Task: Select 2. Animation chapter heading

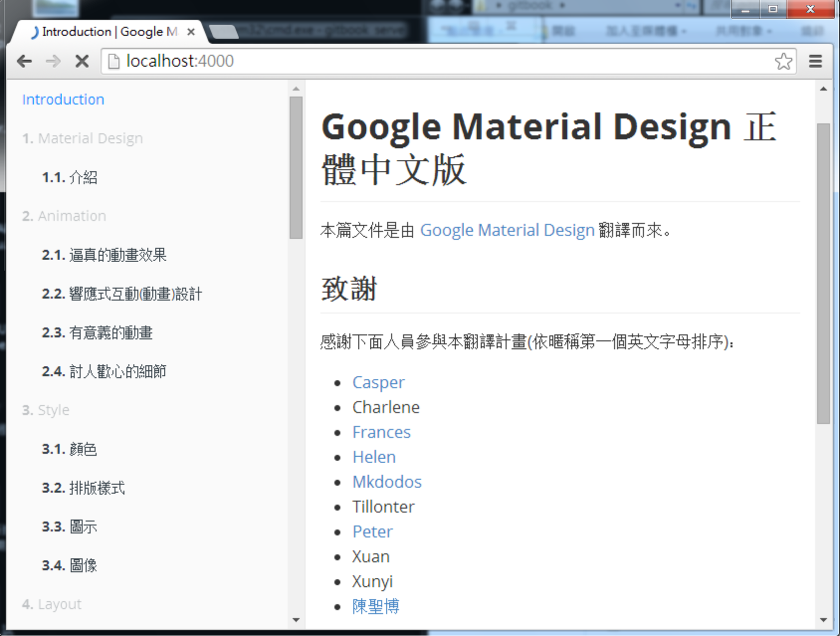Action: point(64,216)
